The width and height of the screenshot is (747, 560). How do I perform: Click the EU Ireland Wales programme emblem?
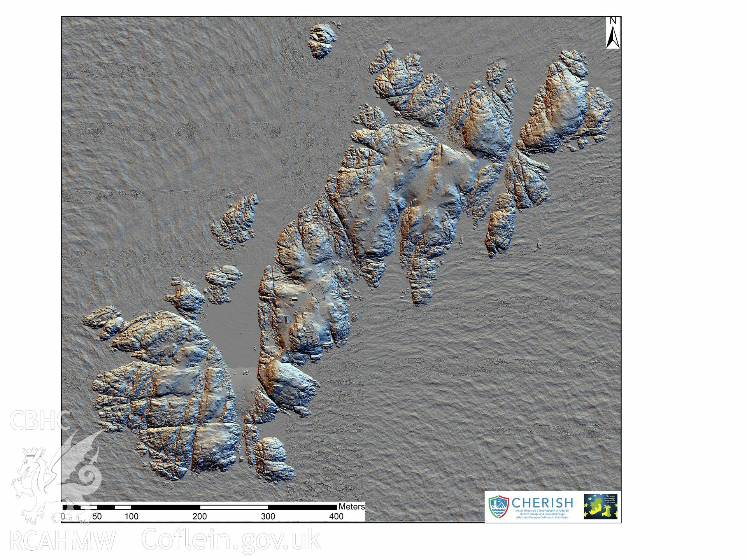click(600, 507)
